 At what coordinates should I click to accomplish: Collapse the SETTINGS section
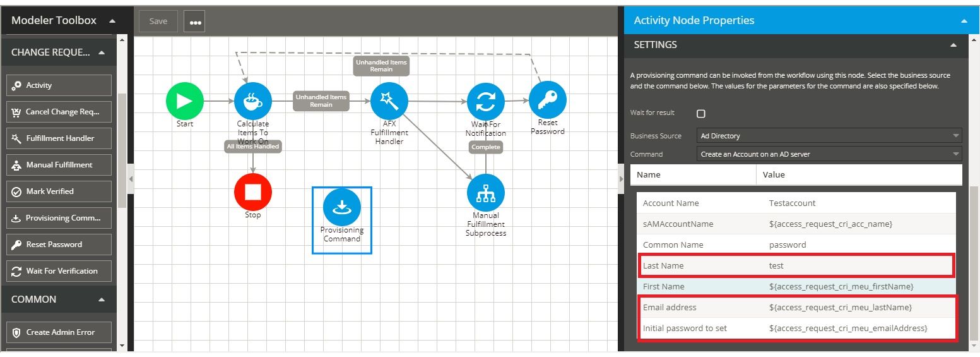(953, 45)
